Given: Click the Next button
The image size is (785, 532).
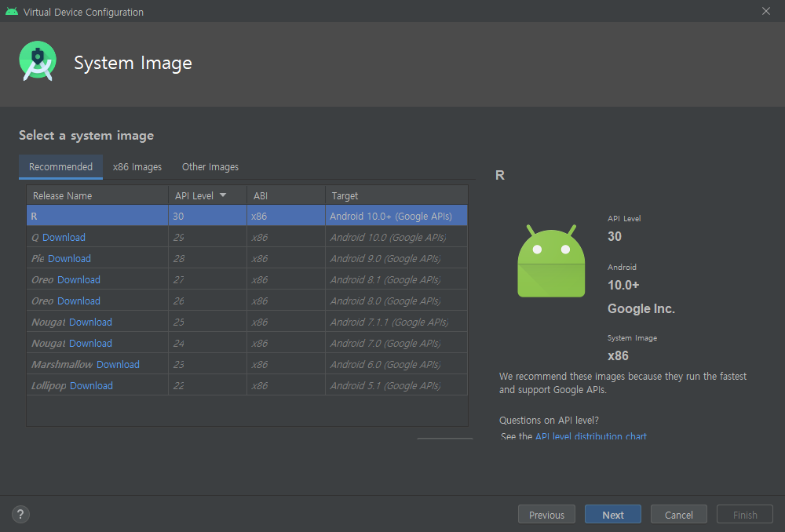Looking at the screenshot, I should point(613,515).
